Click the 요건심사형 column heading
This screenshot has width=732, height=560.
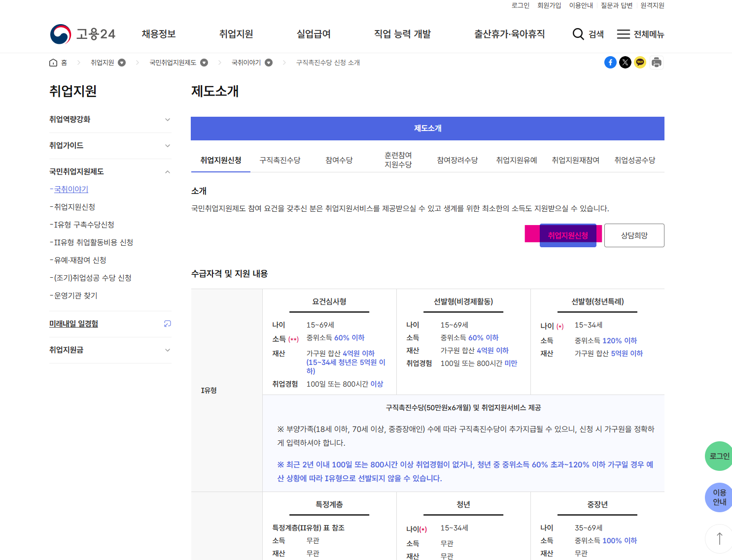pyautogui.click(x=329, y=301)
